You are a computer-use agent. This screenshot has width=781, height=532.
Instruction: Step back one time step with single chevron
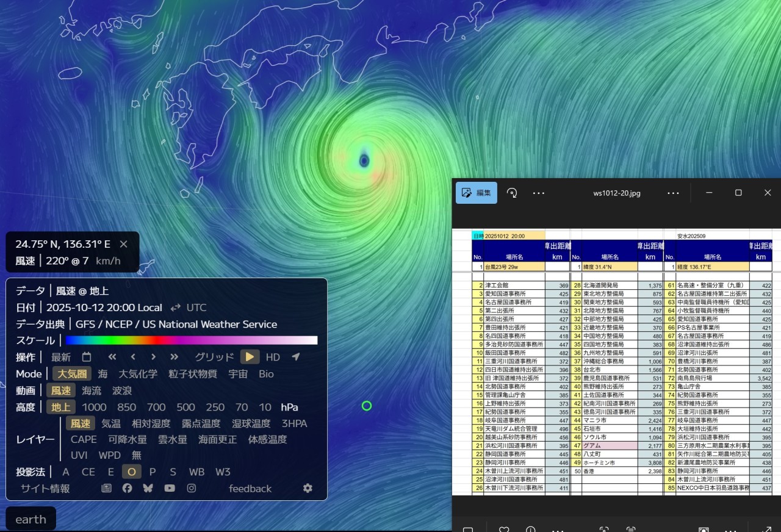[133, 357]
